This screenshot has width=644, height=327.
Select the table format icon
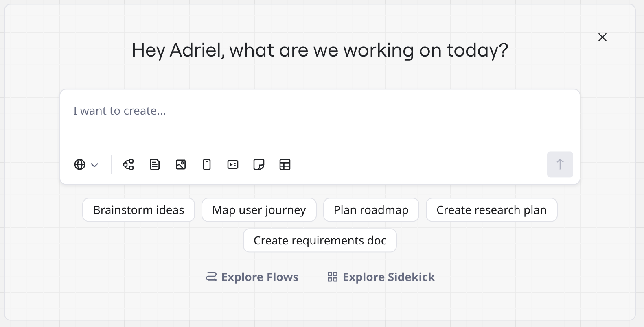[x=285, y=165]
